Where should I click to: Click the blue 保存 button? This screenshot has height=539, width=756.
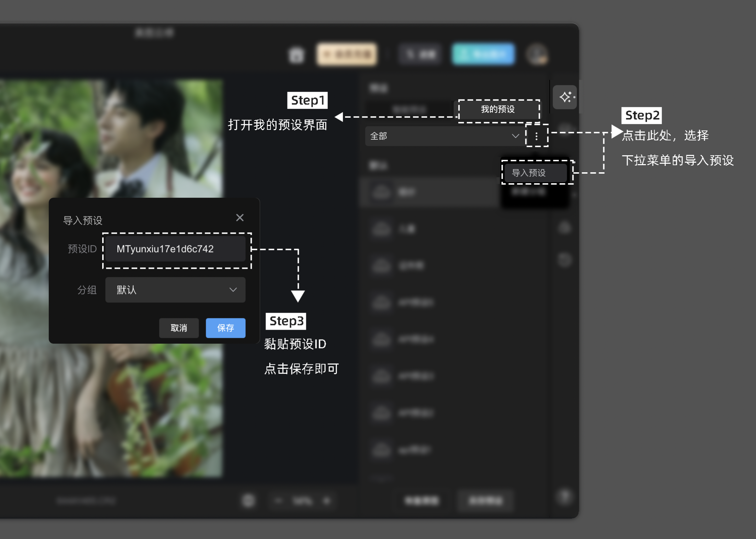[226, 328]
